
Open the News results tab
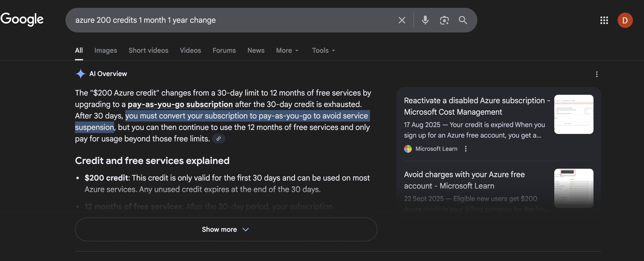pos(256,50)
